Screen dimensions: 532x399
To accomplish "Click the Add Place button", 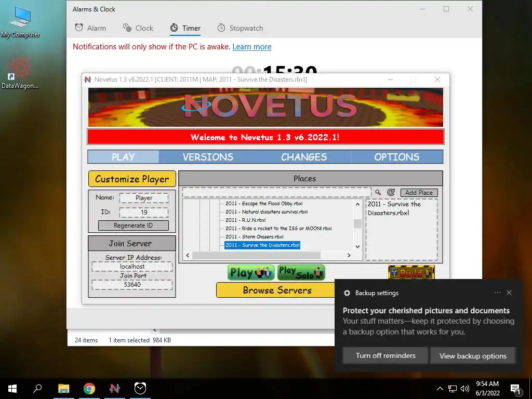I will (419, 193).
